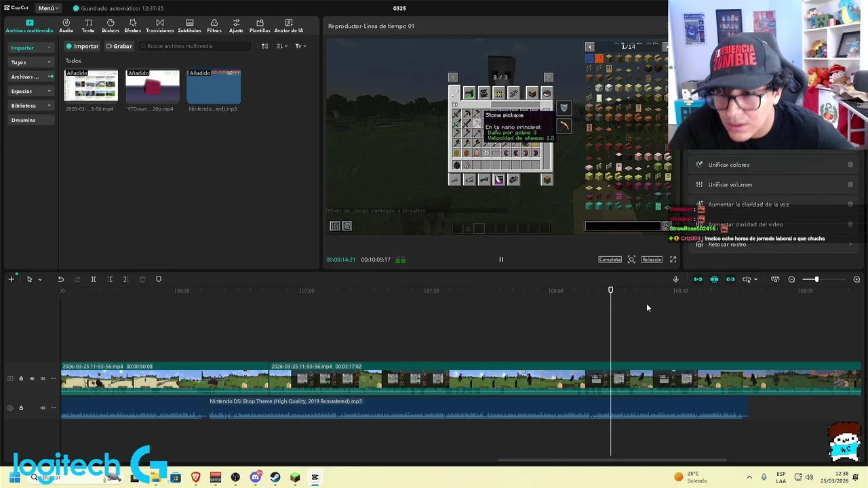Zoom in the timeline
868x488 pixels.
click(856, 279)
